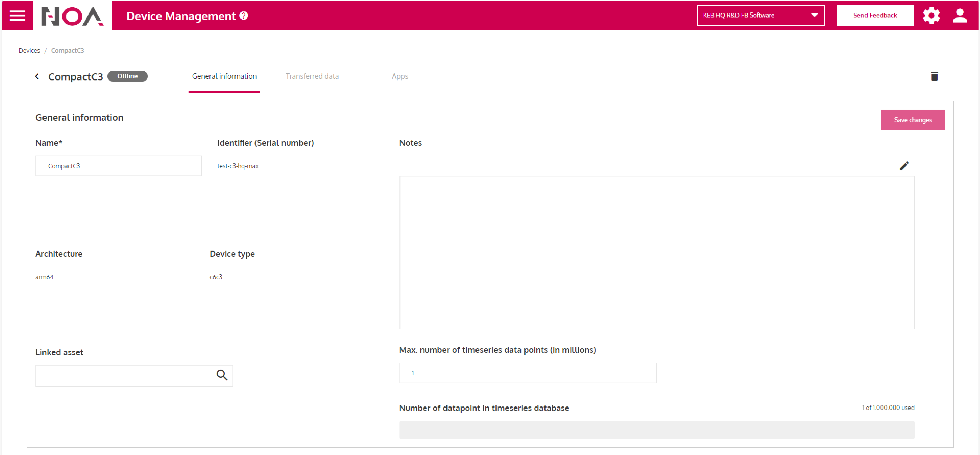980x455 pixels.
Task: Click the linked asset search icon
Action: [x=222, y=375]
